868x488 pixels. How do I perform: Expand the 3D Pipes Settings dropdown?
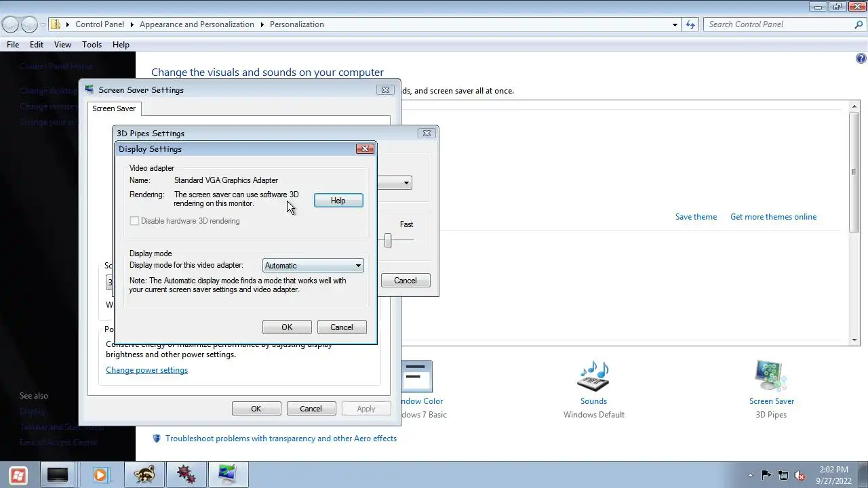(406, 183)
